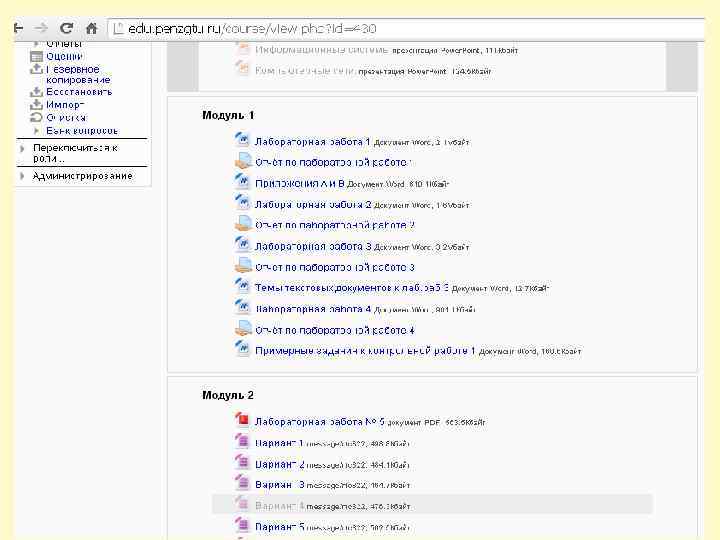Open hidden Вариант 4 file
Viewport: 720px width, 540px height.
coord(280,506)
